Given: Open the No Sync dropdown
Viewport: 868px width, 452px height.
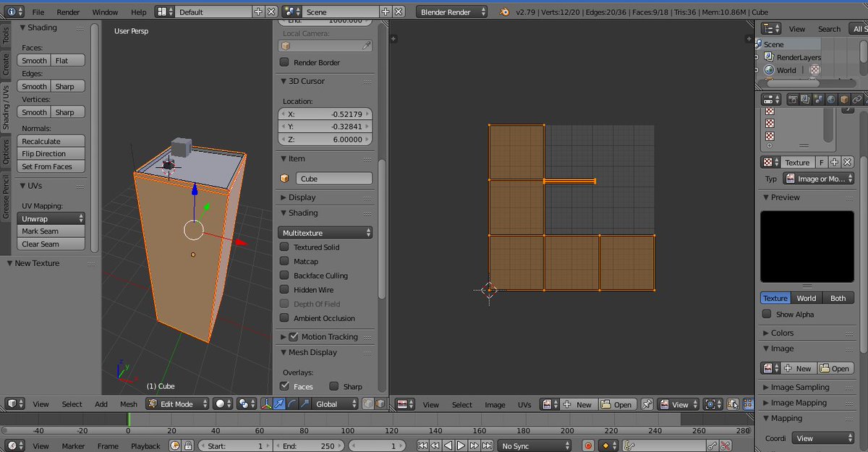Looking at the screenshot, I should coord(536,445).
